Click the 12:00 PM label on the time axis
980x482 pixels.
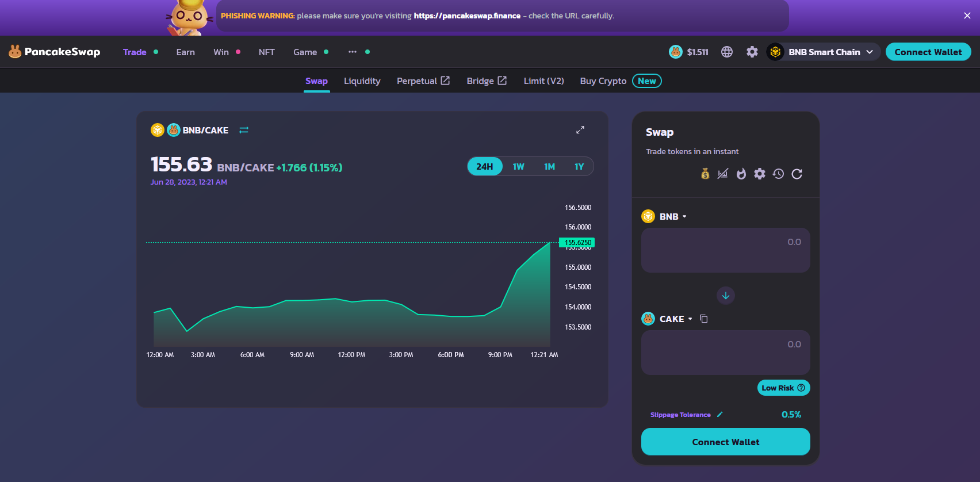(x=351, y=355)
